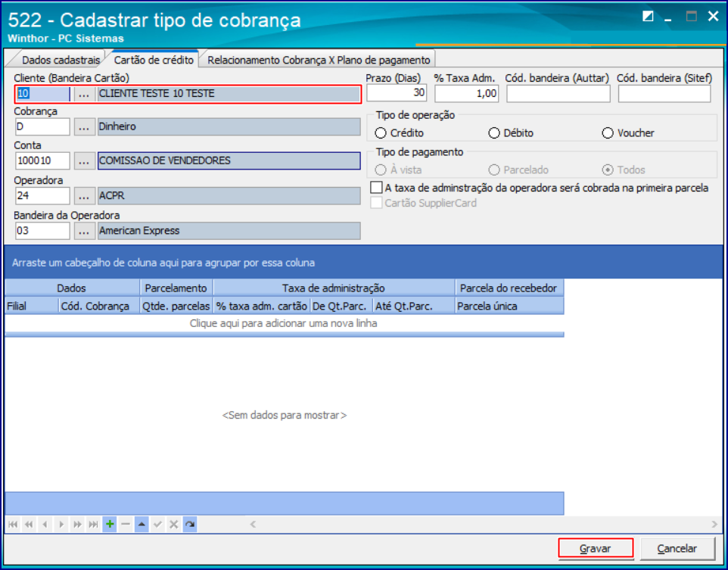The height and width of the screenshot is (570, 728).
Task: Go to next record with single-right arrow
Action: [61, 525]
